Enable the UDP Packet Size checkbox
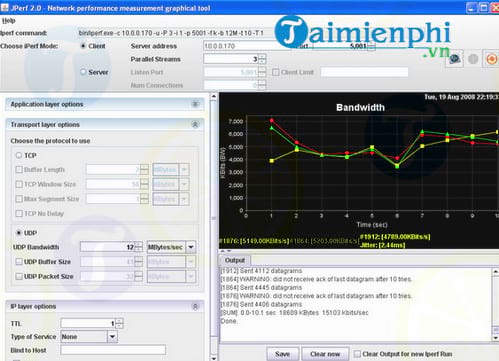The width and height of the screenshot is (499, 361). 19,276
